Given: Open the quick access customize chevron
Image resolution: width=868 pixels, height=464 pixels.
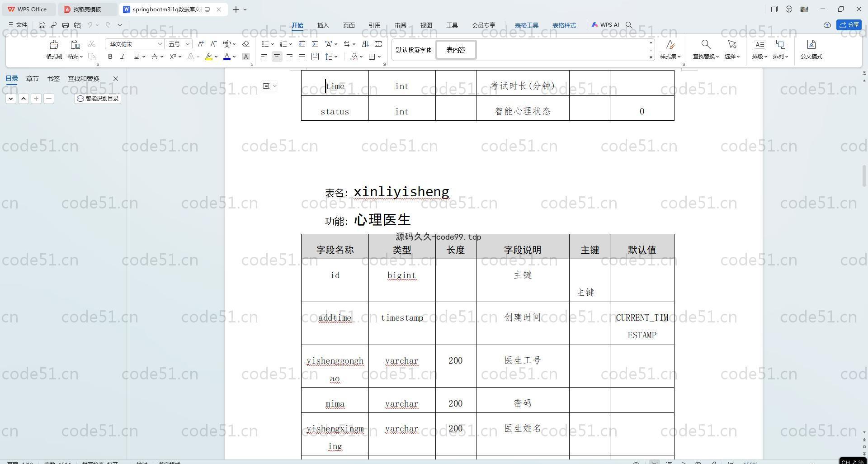Looking at the screenshot, I should pos(120,25).
